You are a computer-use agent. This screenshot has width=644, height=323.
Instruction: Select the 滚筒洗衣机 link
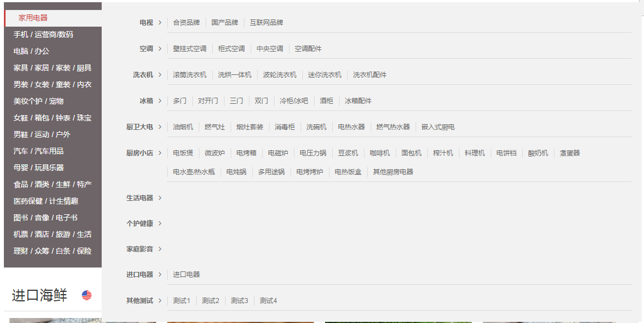point(189,75)
